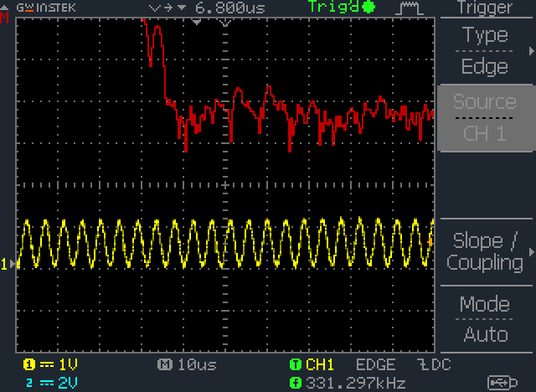Click the EDGE trigger type readout
The height and width of the screenshot is (392, 536).
tap(375, 364)
